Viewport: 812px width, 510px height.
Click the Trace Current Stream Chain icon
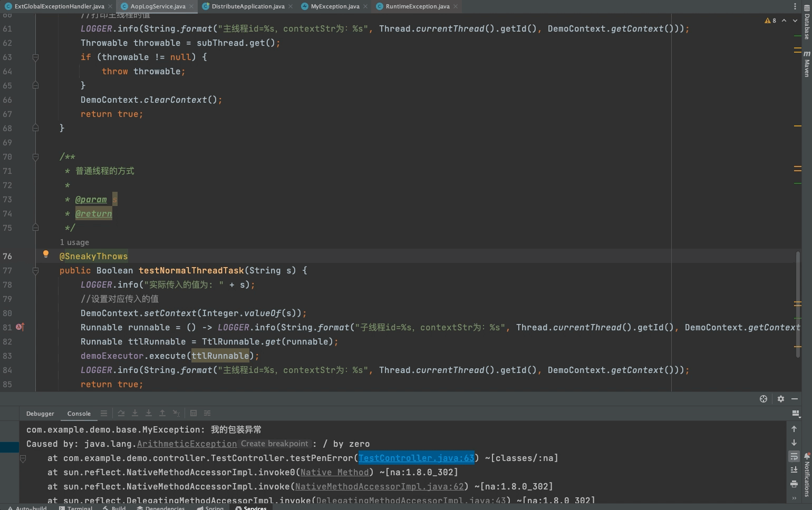[207, 413]
